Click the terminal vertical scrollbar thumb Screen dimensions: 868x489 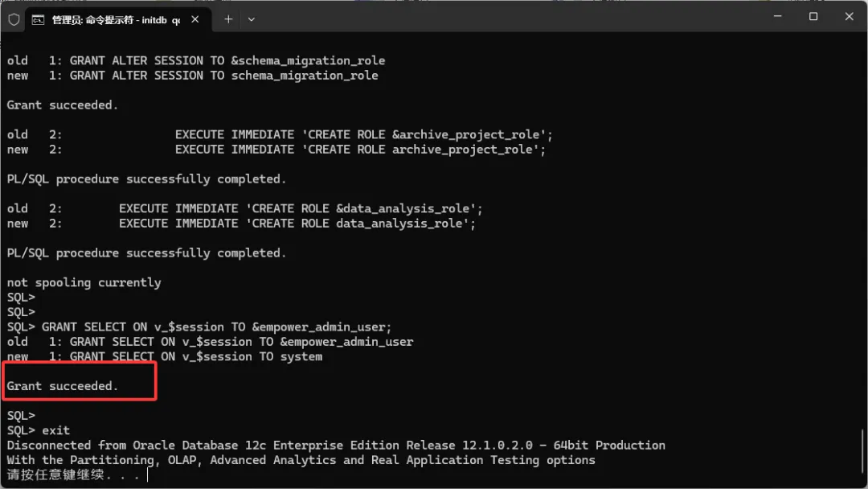coord(863,451)
